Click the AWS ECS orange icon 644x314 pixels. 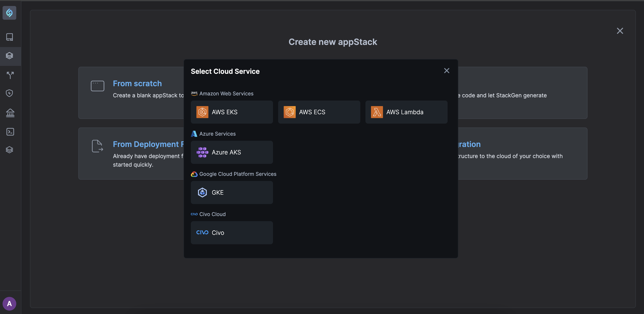tap(289, 112)
